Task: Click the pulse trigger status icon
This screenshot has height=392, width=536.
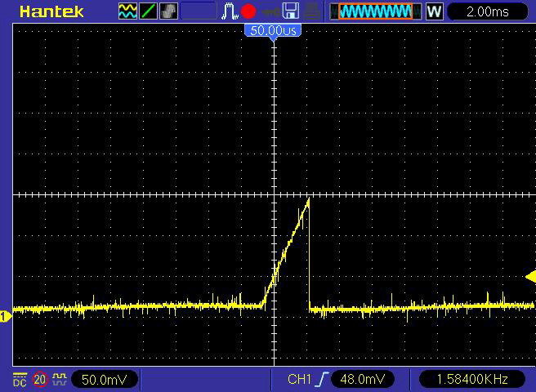Action: [230, 11]
